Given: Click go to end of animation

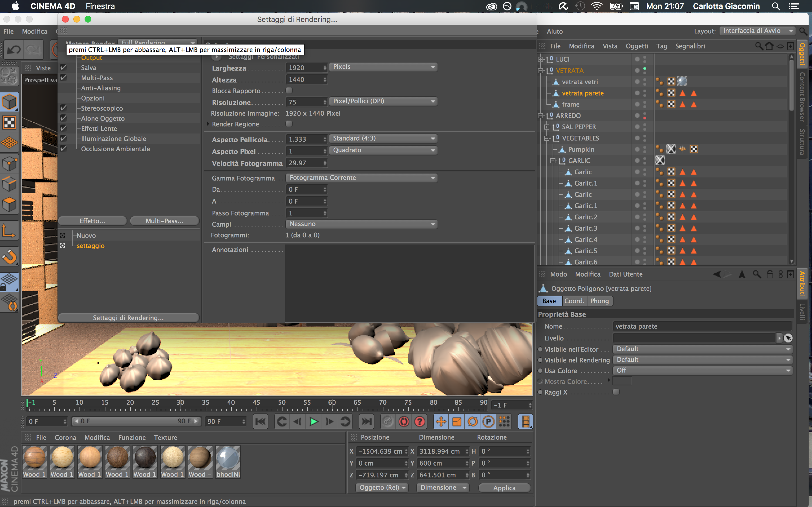Looking at the screenshot, I should (x=366, y=421).
